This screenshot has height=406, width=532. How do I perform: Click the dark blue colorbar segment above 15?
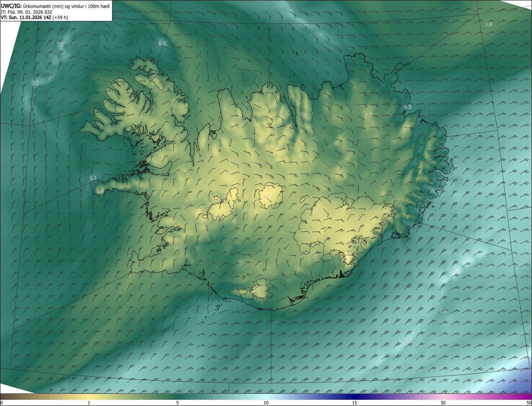pos(355,396)
